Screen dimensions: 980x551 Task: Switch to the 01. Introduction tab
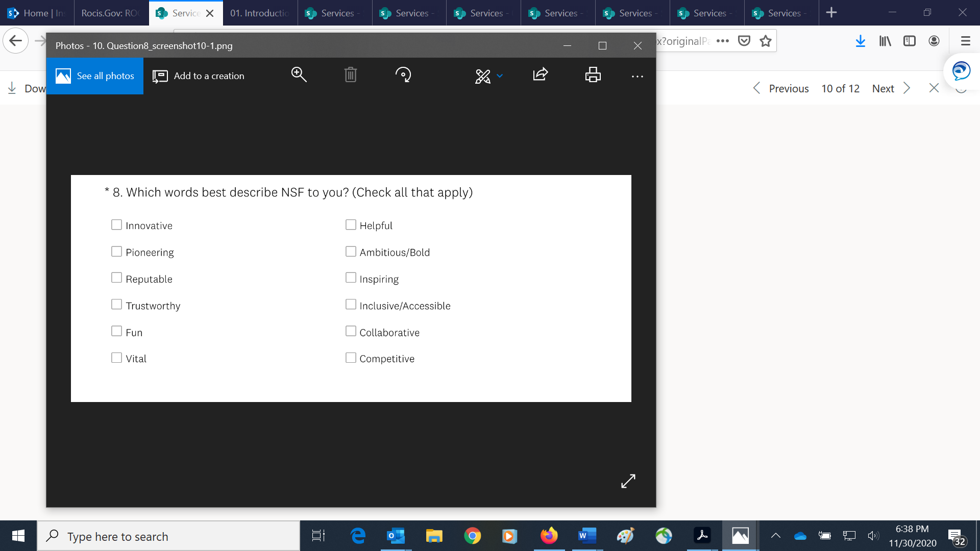click(259, 13)
